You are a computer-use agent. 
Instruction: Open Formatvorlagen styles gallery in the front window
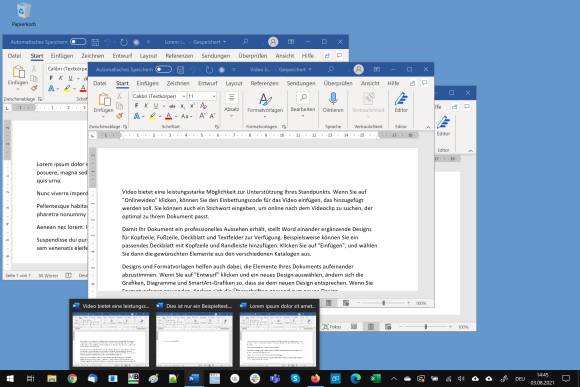pyautogui.click(x=265, y=105)
